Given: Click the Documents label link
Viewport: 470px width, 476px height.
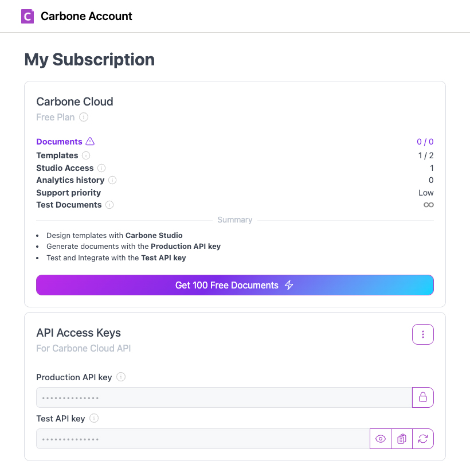Looking at the screenshot, I should coord(59,142).
